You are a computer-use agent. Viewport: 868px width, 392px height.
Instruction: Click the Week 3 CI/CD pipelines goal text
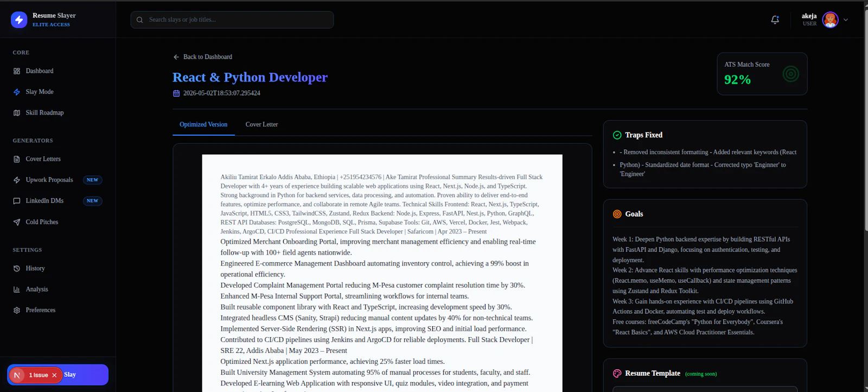[x=703, y=306]
